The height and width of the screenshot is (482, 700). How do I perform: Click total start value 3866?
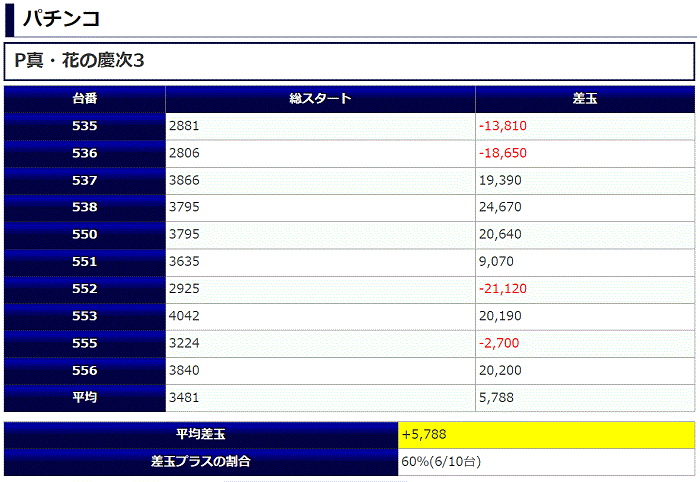coord(184,180)
